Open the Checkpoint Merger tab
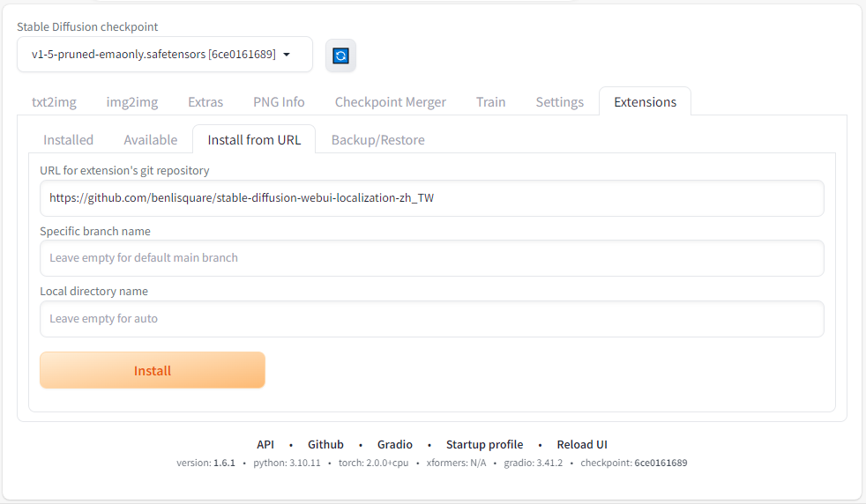The height and width of the screenshot is (504, 866). pyautogui.click(x=390, y=102)
